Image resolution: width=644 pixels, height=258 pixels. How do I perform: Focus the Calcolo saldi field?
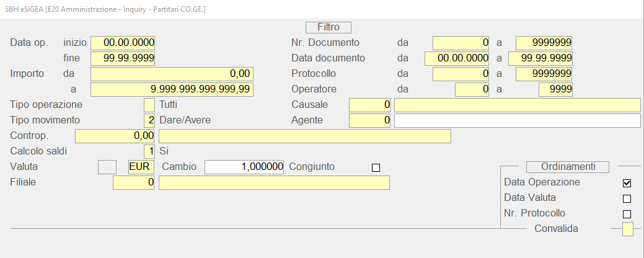(x=149, y=151)
